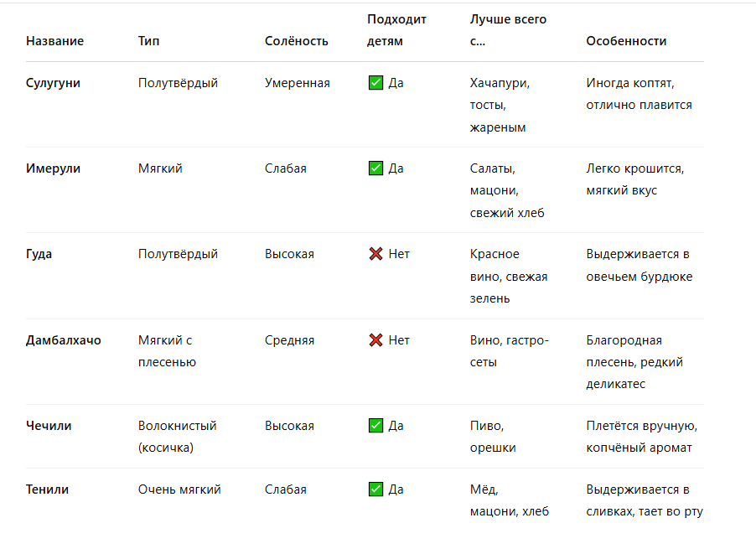
Task: Click the red cross in the Дамбалхачо row
Action: [x=375, y=340]
